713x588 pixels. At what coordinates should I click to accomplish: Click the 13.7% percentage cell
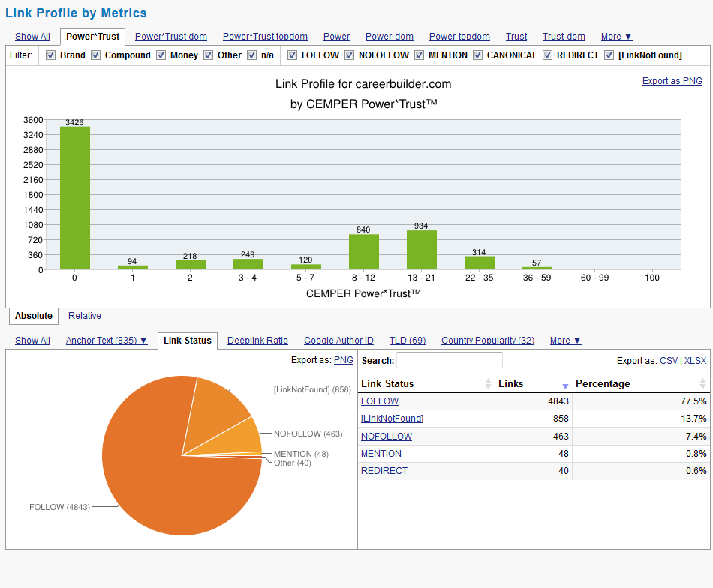pos(641,418)
